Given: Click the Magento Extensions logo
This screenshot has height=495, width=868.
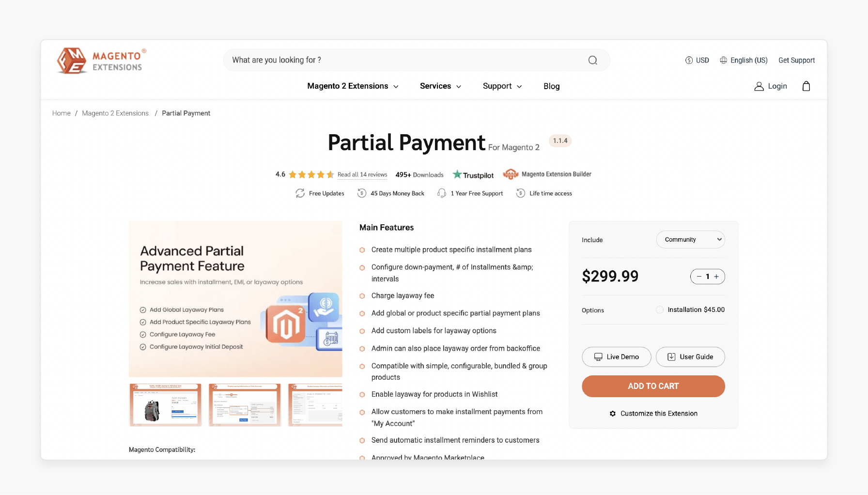Looking at the screenshot, I should click(102, 61).
